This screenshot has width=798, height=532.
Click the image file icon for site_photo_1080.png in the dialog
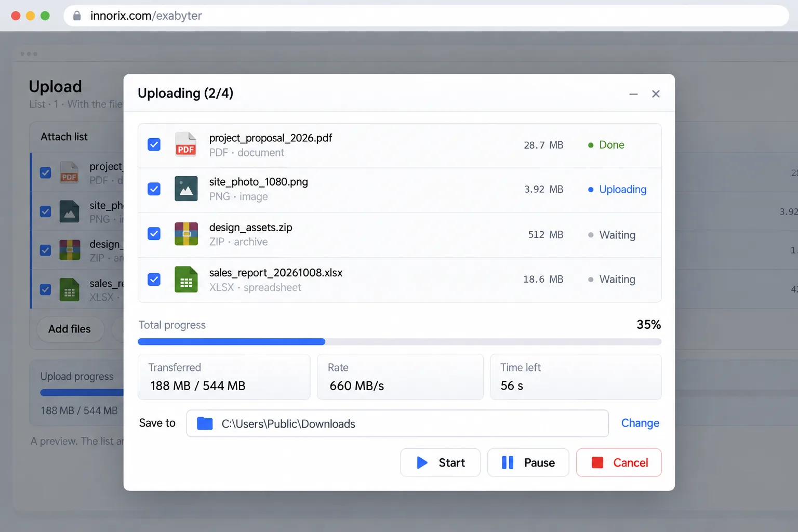coord(186,189)
